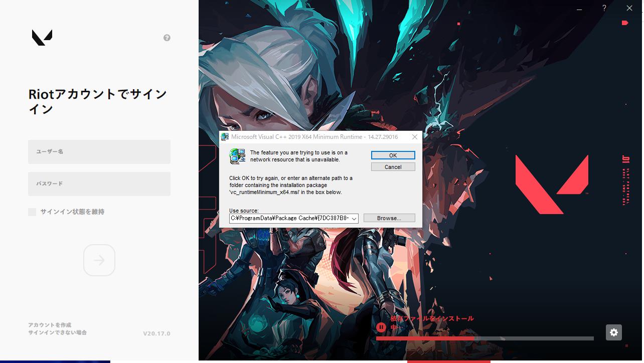Viewport: 644px width, 363px height.
Task: Select the arrow sign-in icon button
Action: [99, 260]
